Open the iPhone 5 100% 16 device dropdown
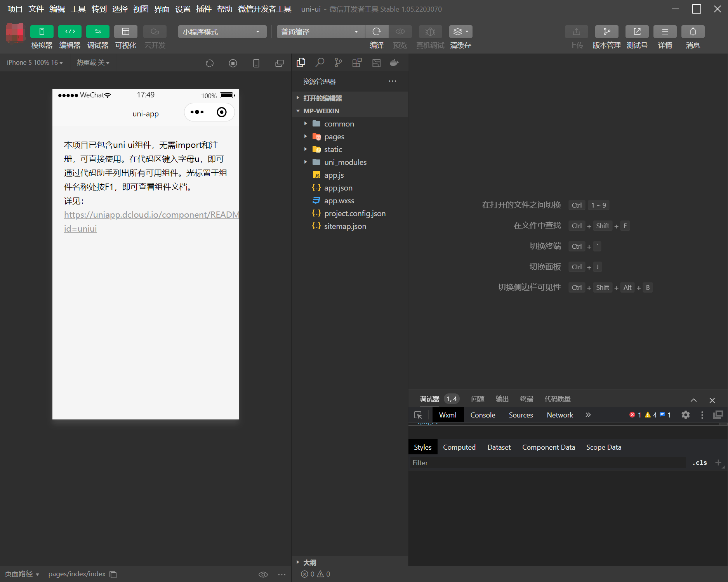 [35, 62]
